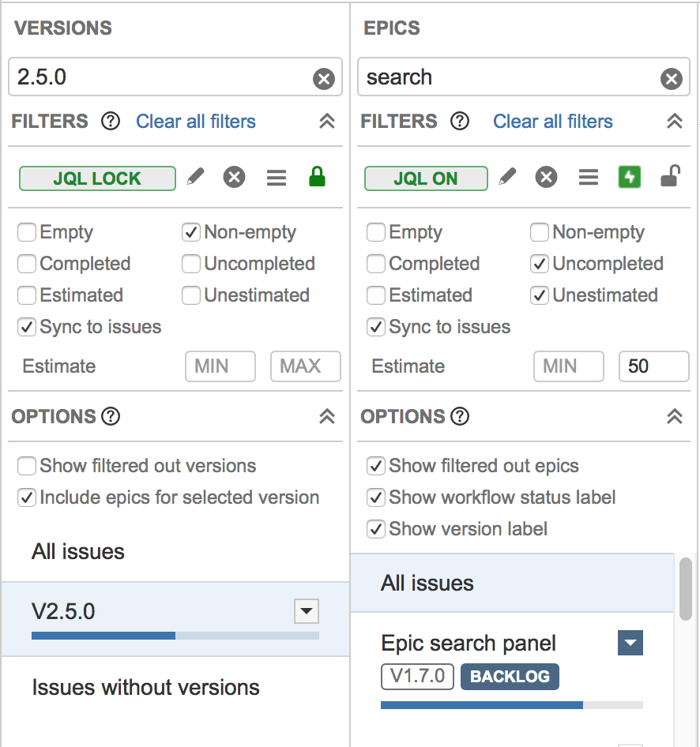The image size is (700, 747).
Task: Select Issues without versions item
Action: click(x=145, y=687)
